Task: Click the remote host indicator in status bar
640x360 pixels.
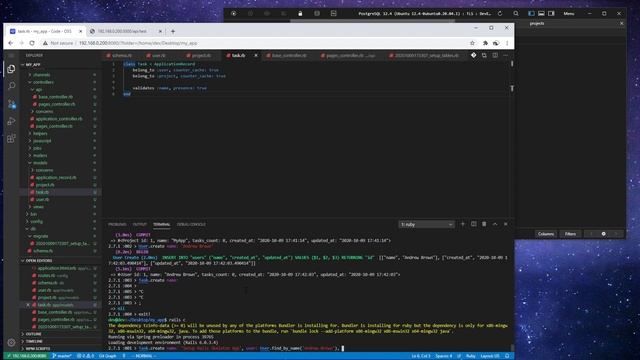Action: pos(27,356)
